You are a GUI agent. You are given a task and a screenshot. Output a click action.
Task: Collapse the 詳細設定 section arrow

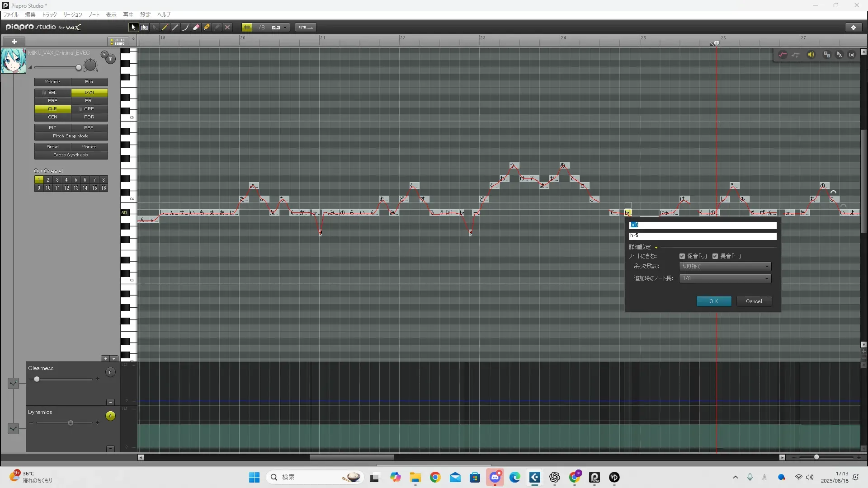point(656,248)
